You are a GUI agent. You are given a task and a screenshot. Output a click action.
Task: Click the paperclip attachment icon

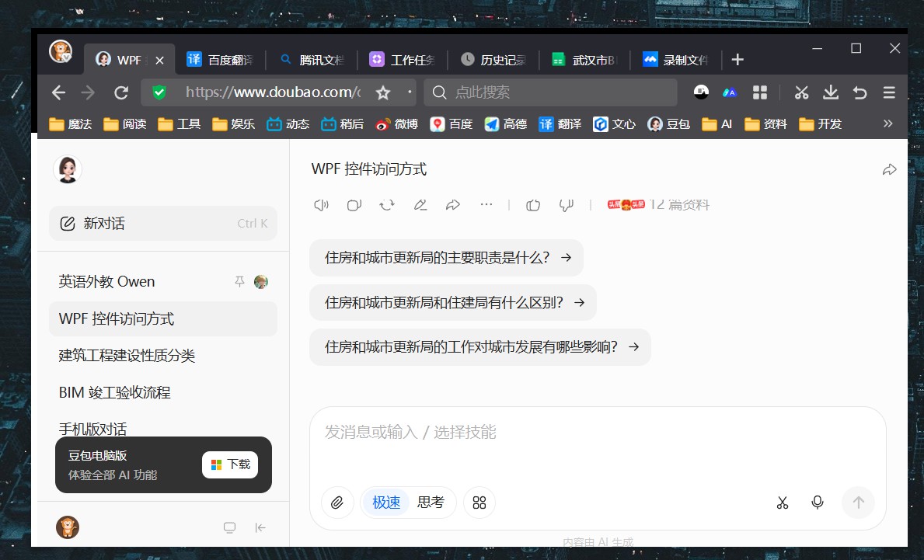[x=337, y=503]
